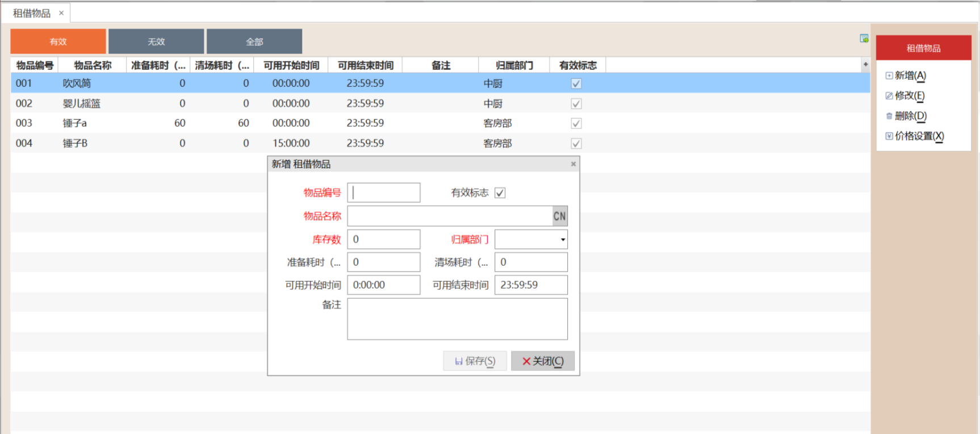Click the 新增(A) add icon
The image size is (980, 434).
pos(889,76)
